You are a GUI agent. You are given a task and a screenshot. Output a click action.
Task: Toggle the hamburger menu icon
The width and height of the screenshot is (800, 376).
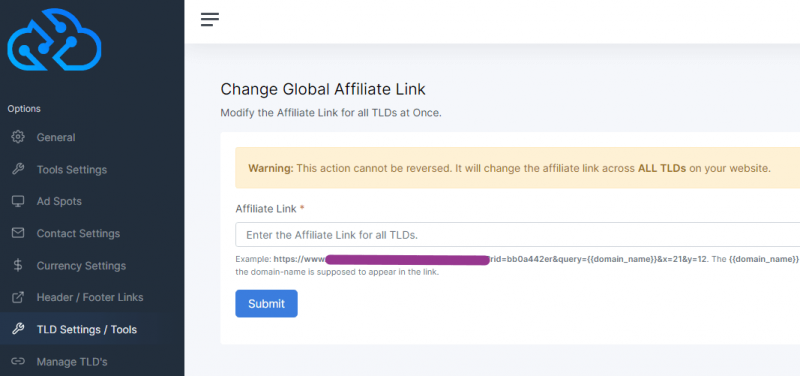coord(210,19)
